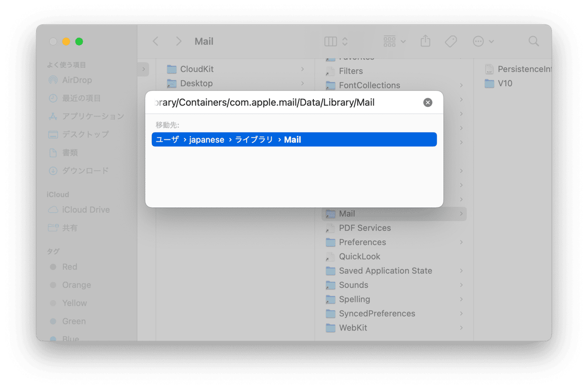Click the back chevron in Finder toolbar

[155, 42]
